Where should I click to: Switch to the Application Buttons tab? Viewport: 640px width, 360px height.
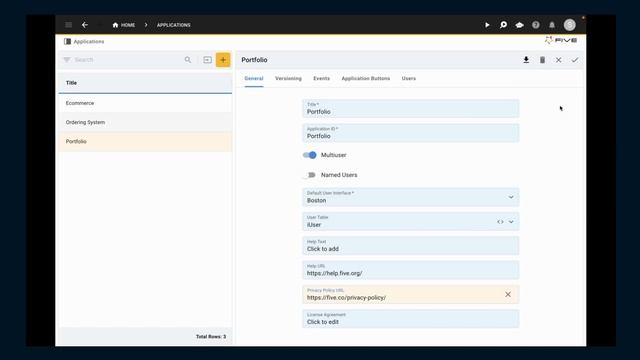366,78
